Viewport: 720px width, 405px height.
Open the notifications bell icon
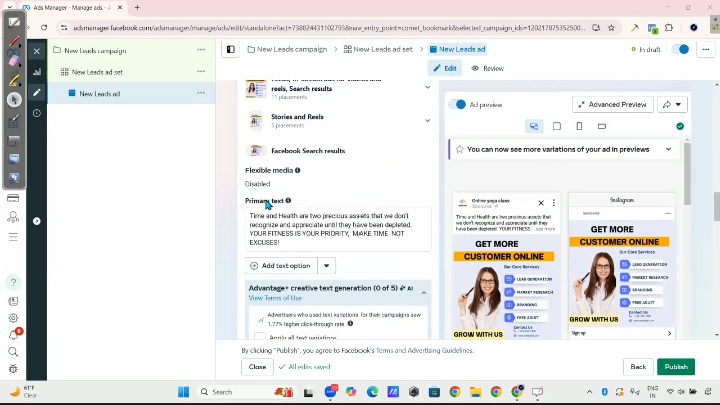[x=13, y=335]
